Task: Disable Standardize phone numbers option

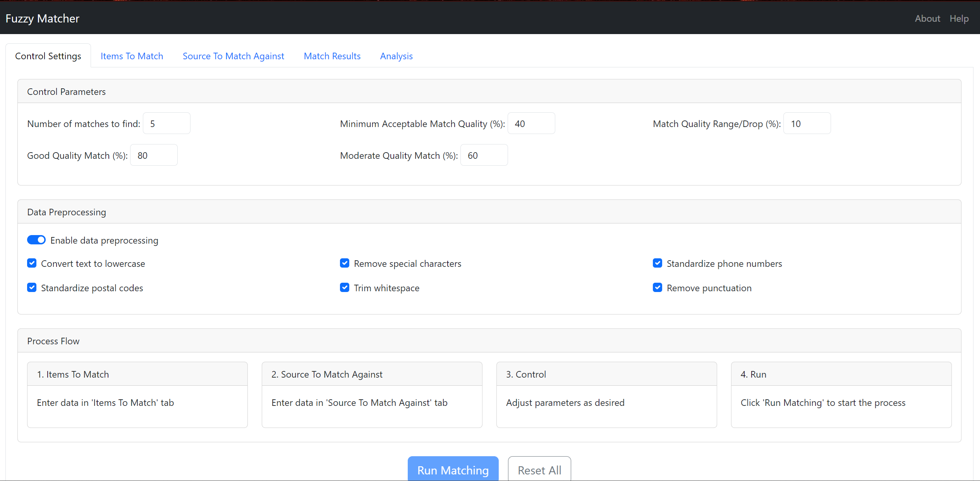Action: tap(657, 263)
